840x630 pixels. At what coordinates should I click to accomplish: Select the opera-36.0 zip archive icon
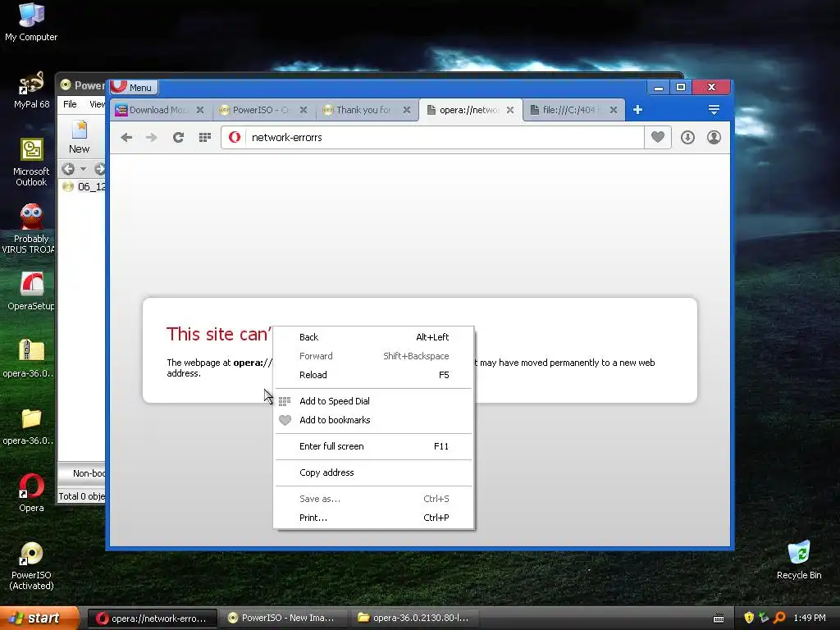[x=30, y=358]
